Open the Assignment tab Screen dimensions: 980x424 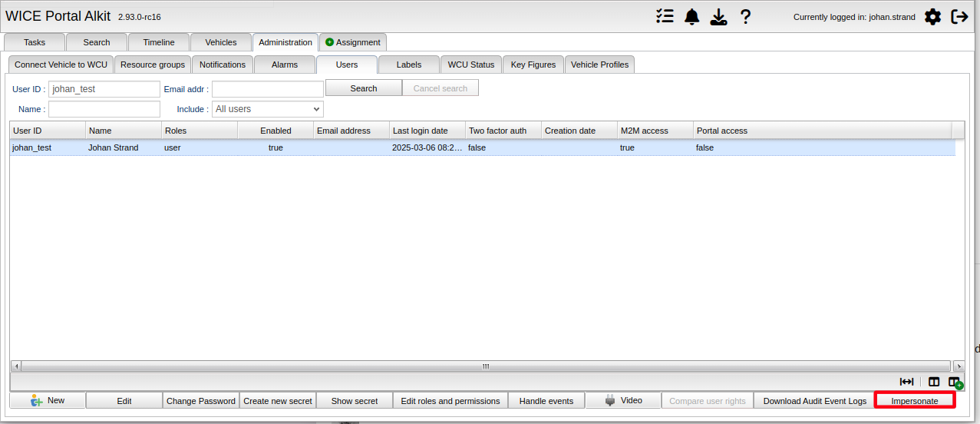(353, 42)
